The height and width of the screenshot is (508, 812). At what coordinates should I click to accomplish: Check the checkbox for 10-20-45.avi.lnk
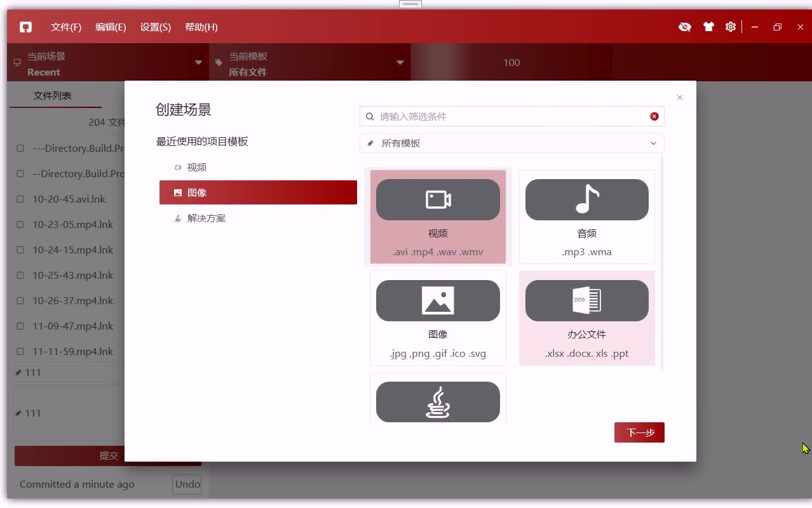click(x=19, y=199)
